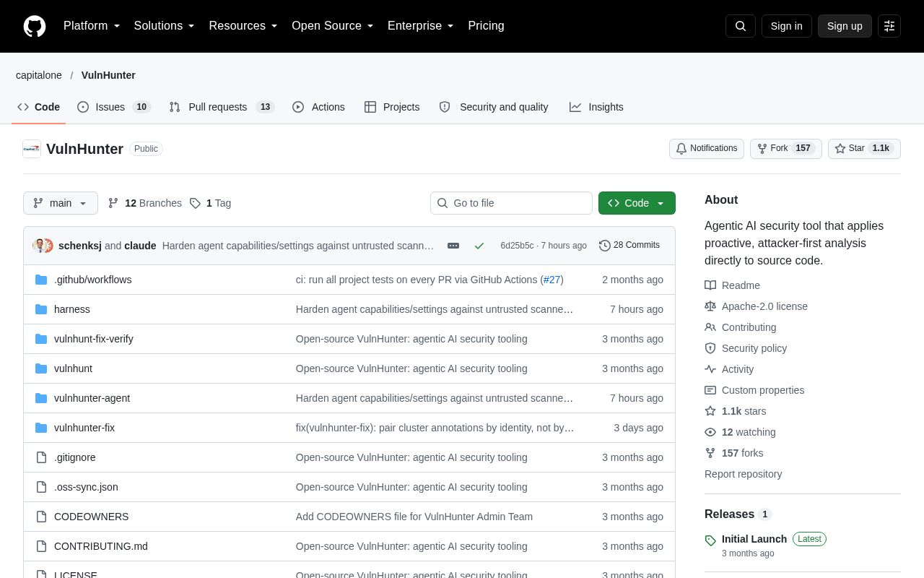Open Notifications with the bell button
Image resolution: width=924 pixels, height=578 pixels.
[707, 149]
